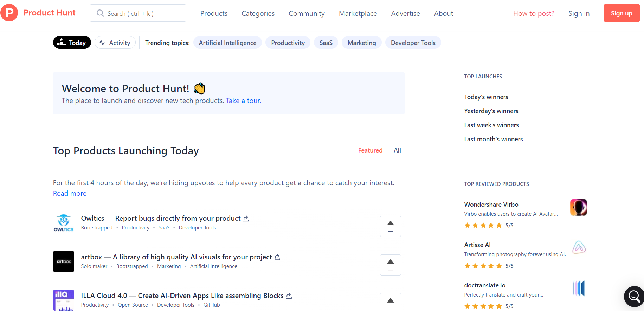Open the Community menu
The width and height of the screenshot is (644, 311).
point(307,13)
